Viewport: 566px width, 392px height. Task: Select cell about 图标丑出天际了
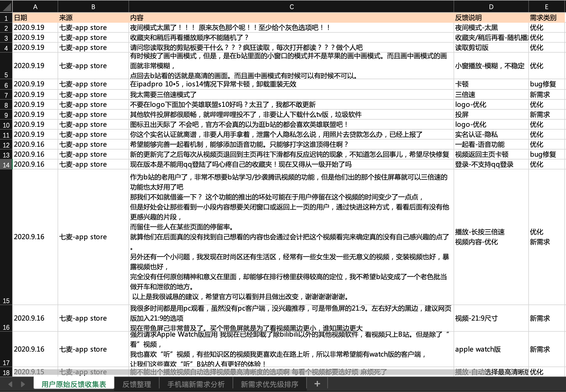click(291, 125)
